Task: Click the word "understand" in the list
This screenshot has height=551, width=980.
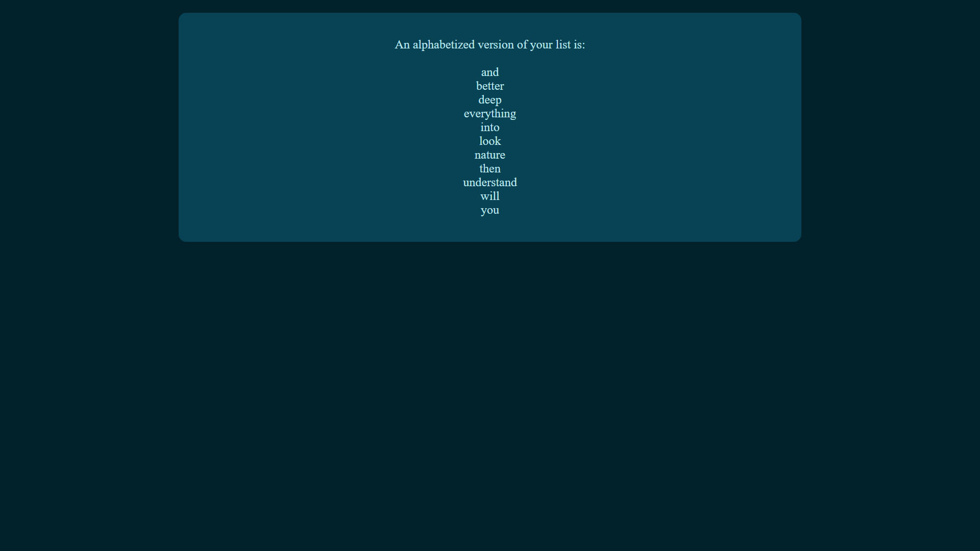Action: [x=489, y=182]
